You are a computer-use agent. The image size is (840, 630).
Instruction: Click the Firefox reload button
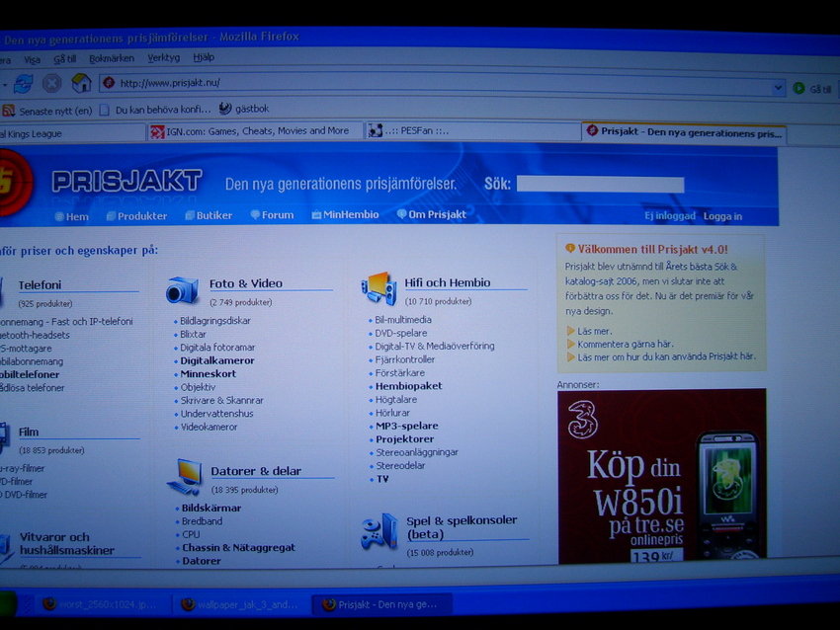click(x=24, y=83)
